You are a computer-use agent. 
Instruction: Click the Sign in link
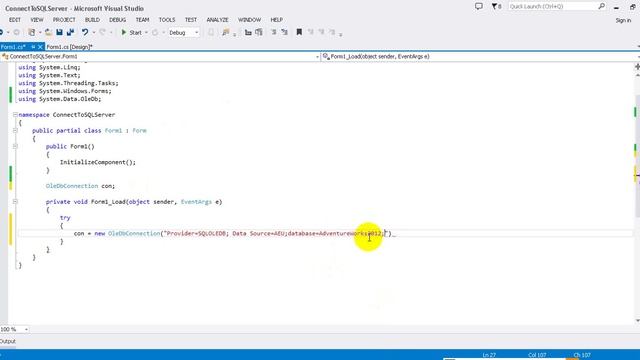pyautogui.click(x=623, y=20)
